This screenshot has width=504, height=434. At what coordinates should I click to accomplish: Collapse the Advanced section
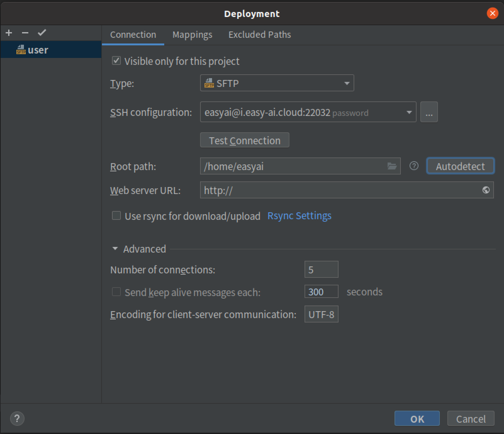[115, 249]
